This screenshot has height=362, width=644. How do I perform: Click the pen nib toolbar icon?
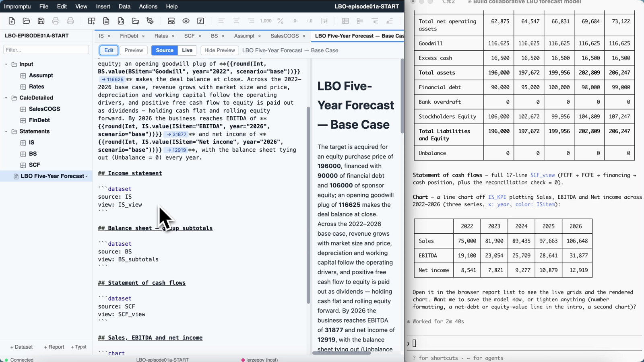click(x=150, y=21)
